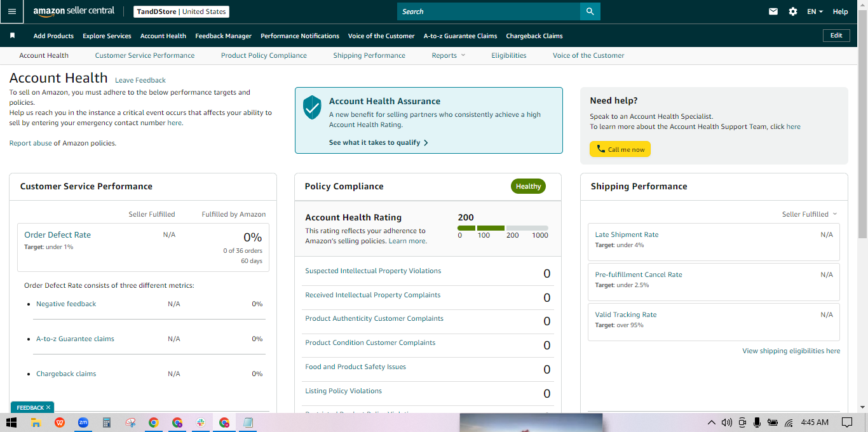
Task: Open Food and Product Safety Issues
Action: [x=355, y=367]
